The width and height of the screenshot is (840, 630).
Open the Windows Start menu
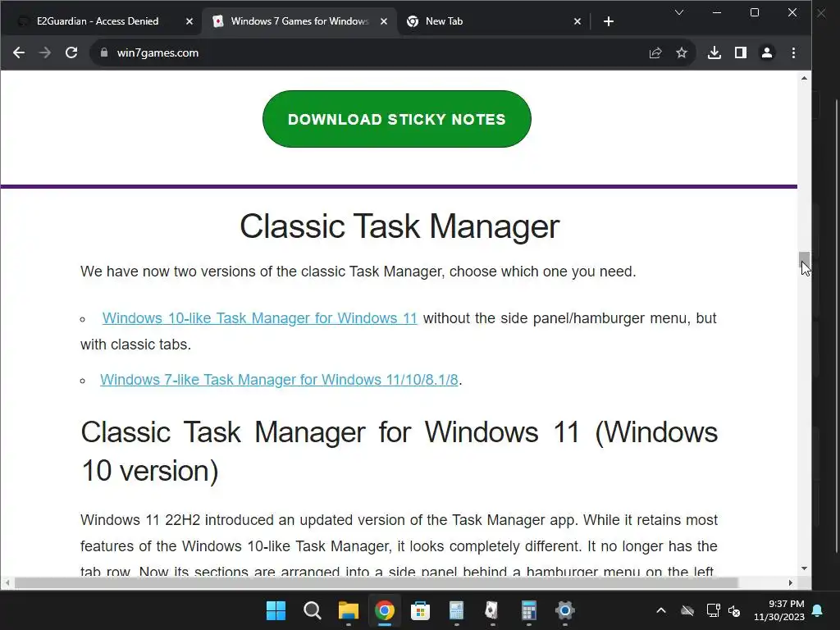tap(276, 610)
